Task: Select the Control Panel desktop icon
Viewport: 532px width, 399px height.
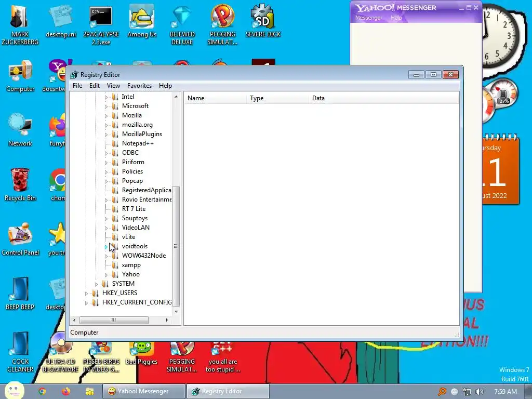Action: (x=20, y=240)
